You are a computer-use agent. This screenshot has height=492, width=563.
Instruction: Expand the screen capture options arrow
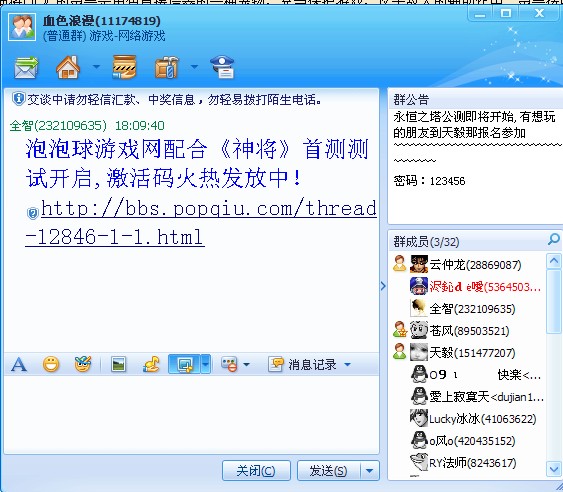coord(205,365)
